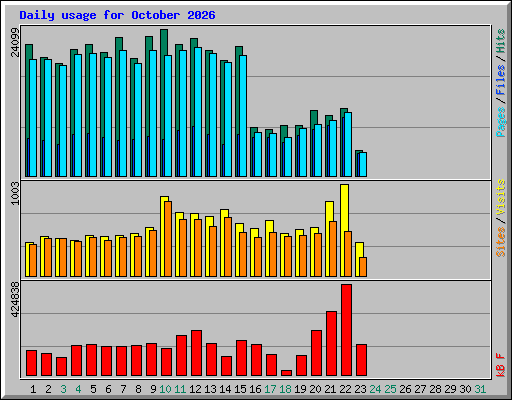The image size is (512, 400).
Task: Click green weekend day label 4
Action: pyautogui.click(x=78, y=389)
